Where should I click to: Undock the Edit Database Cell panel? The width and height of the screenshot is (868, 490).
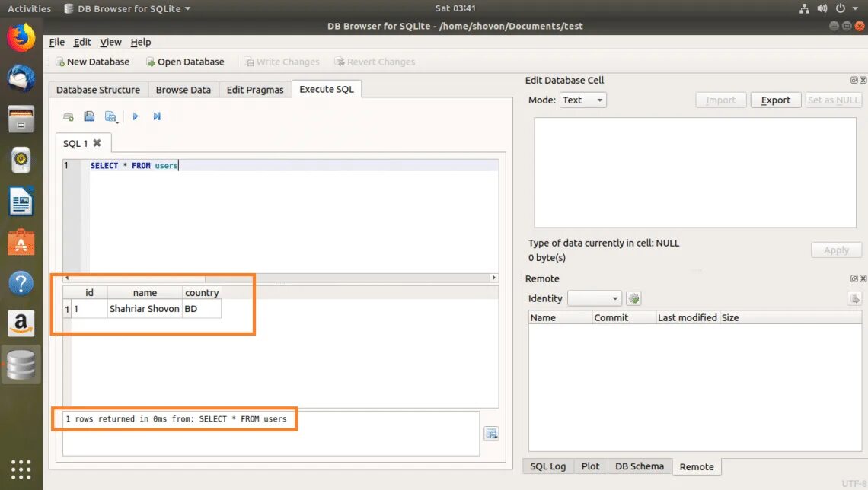(854, 80)
